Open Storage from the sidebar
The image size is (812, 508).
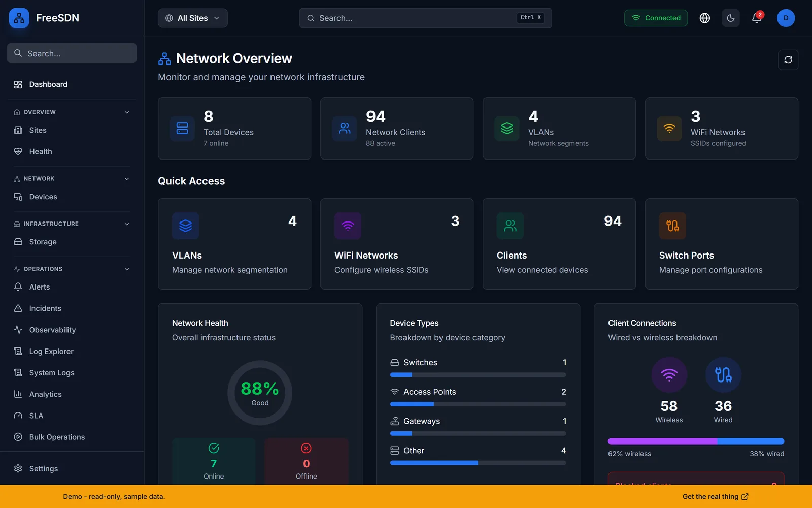click(x=72, y=242)
